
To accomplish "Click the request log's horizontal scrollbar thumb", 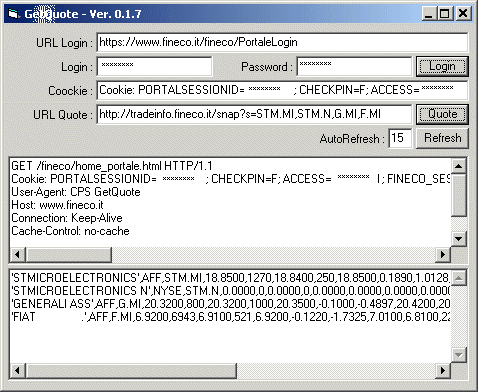I will click(x=69, y=255).
